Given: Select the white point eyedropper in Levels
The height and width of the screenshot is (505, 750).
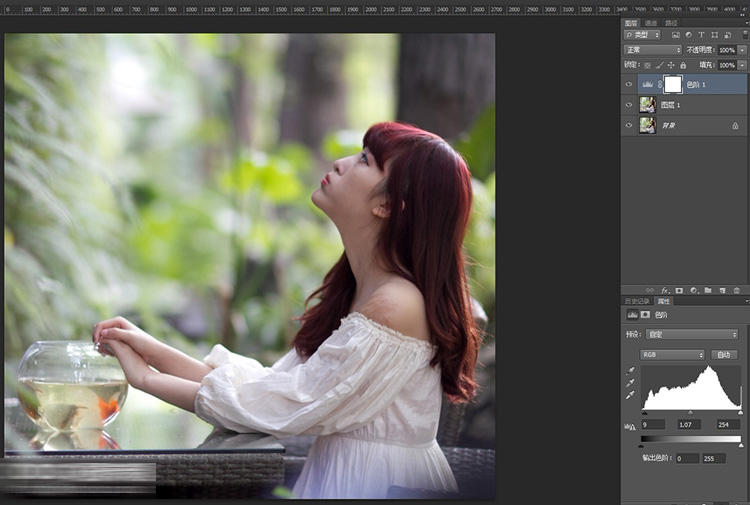Looking at the screenshot, I should tap(630, 395).
